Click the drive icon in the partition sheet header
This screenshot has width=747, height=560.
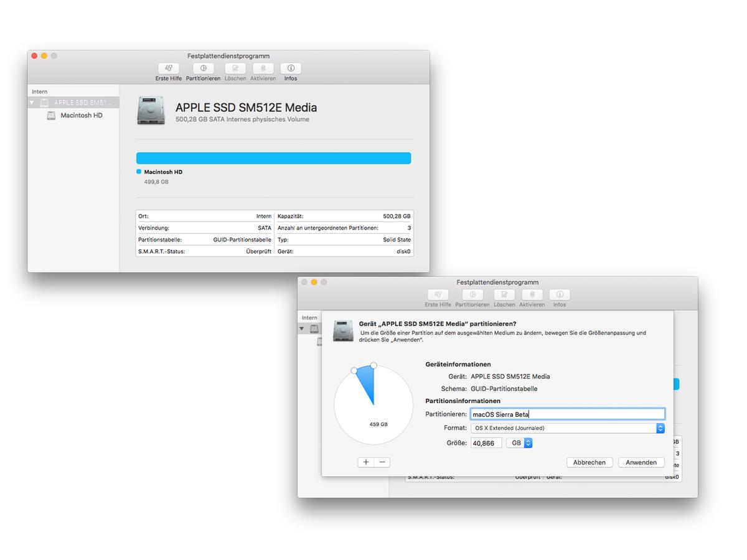[x=344, y=331]
